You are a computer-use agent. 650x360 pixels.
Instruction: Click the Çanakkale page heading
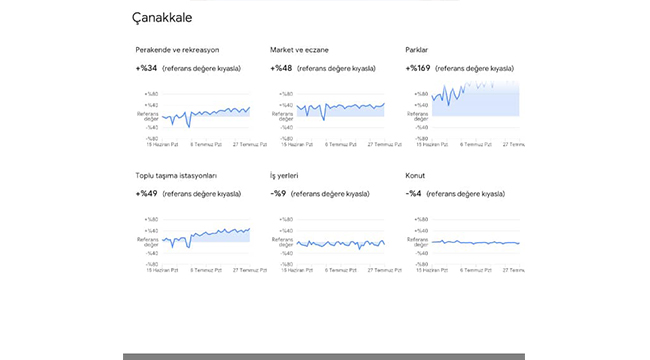click(x=162, y=18)
